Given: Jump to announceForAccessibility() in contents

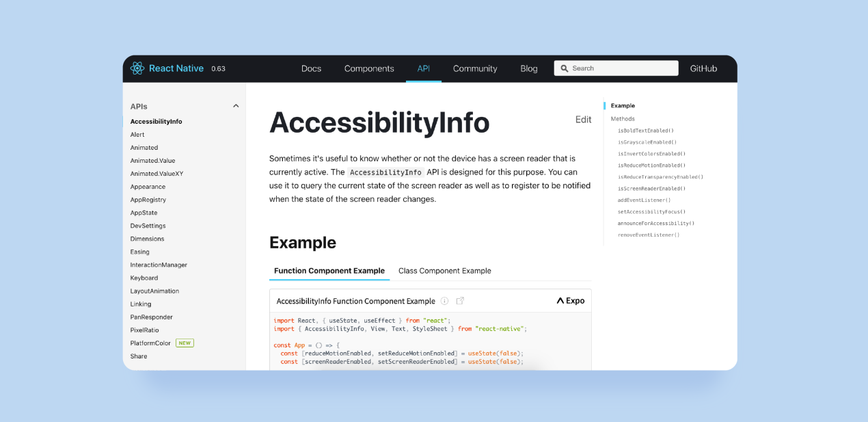Looking at the screenshot, I should click(655, 224).
